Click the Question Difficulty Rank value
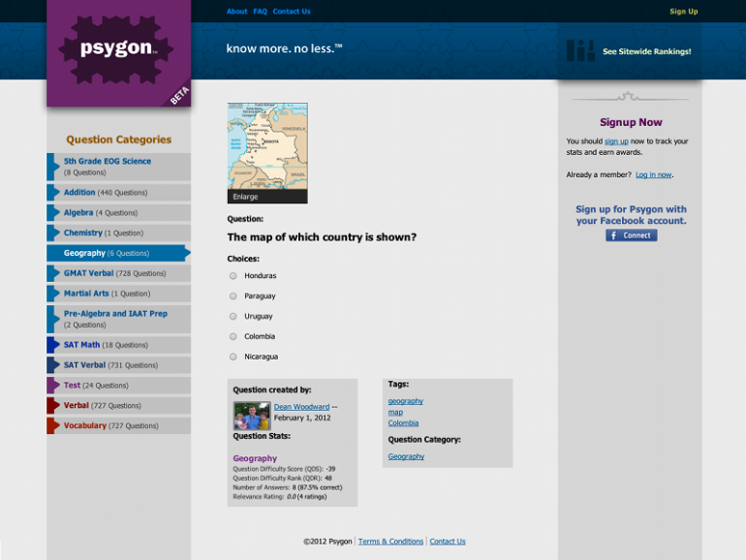The height and width of the screenshot is (560, 746). [328, 479]
